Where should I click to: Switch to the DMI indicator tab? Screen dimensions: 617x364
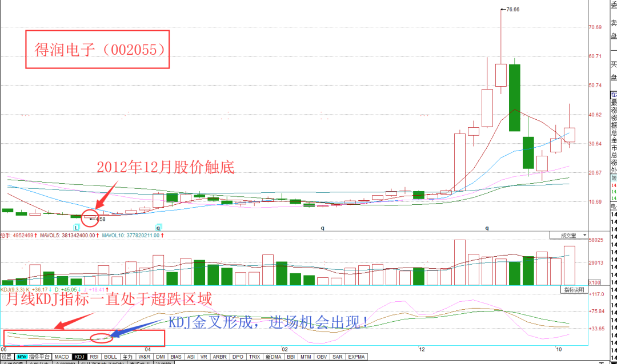pyautogui.click(x=161, y=357)
